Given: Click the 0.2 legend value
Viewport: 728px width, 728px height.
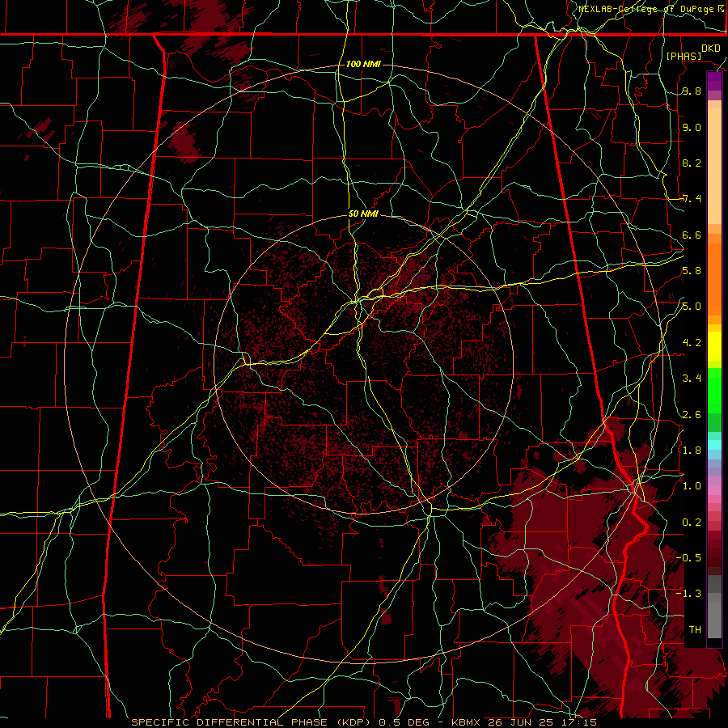Looking at the screenshot, I should coord(692,522).
